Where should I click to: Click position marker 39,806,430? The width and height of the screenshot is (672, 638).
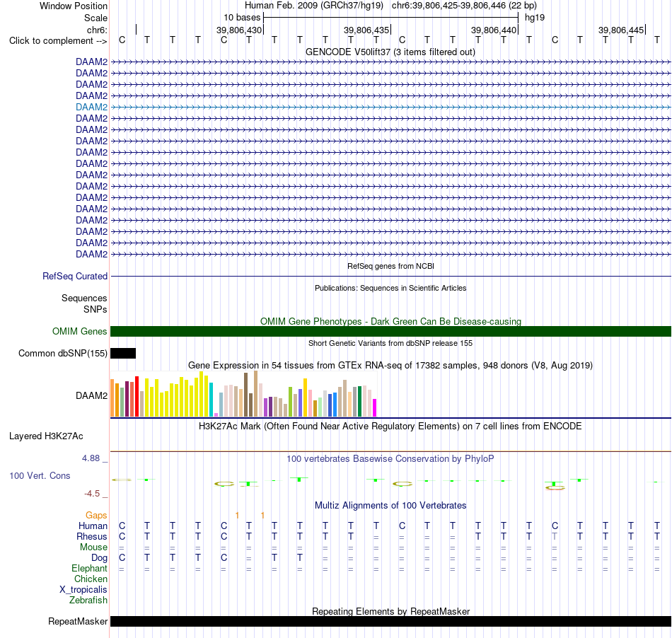click(238, 30)
